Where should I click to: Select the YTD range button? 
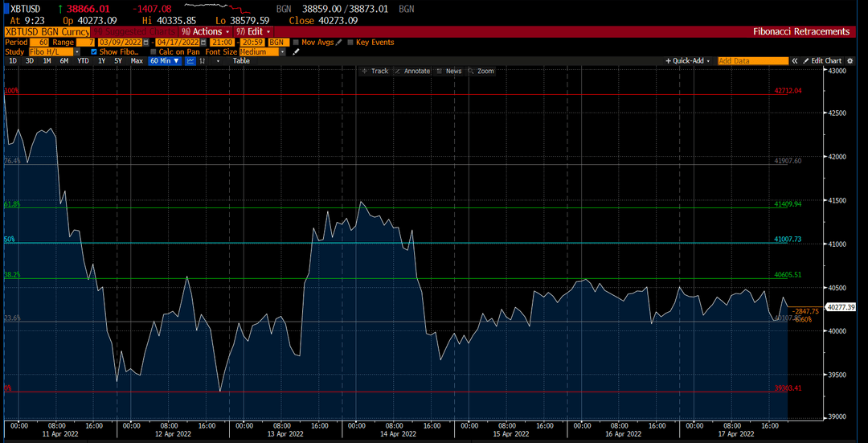click(x=83, y=61)
